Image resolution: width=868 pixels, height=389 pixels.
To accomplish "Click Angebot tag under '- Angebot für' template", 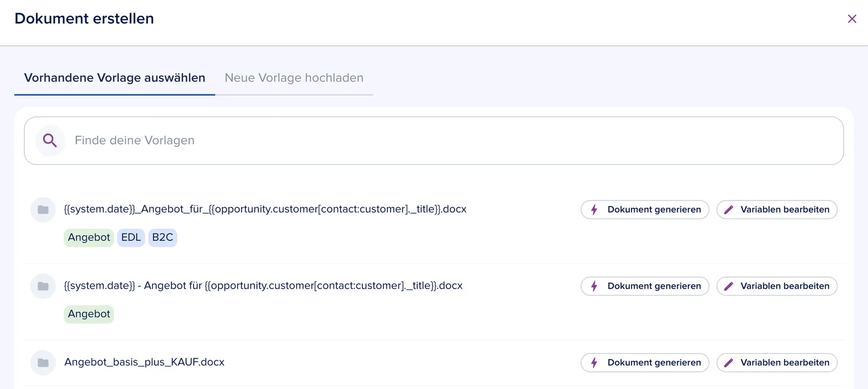I will (89, 314).
